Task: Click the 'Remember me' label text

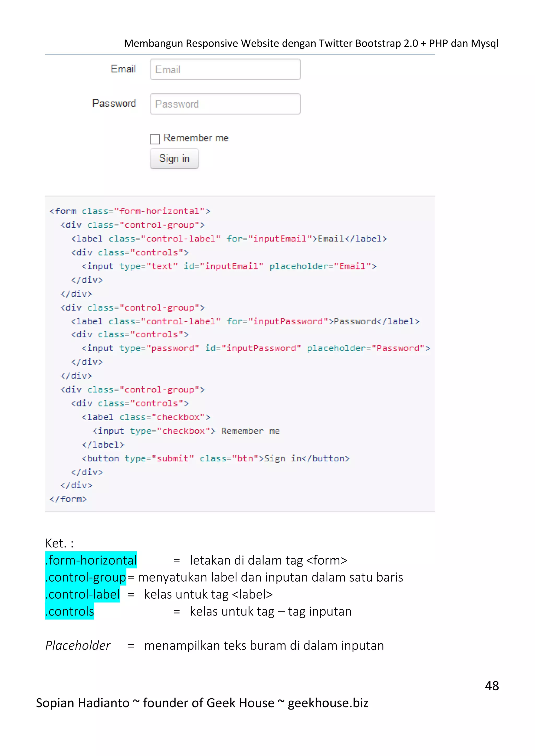Action: (196, 138)
